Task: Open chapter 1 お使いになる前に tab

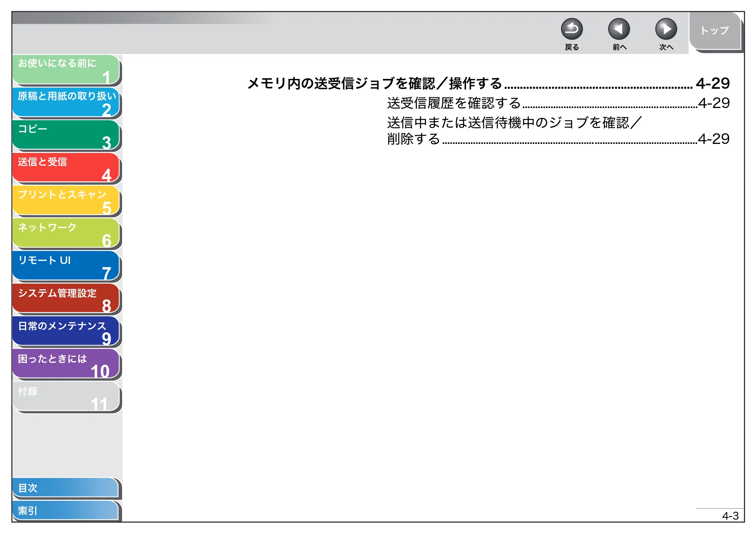Action: [x=66, y=69]
